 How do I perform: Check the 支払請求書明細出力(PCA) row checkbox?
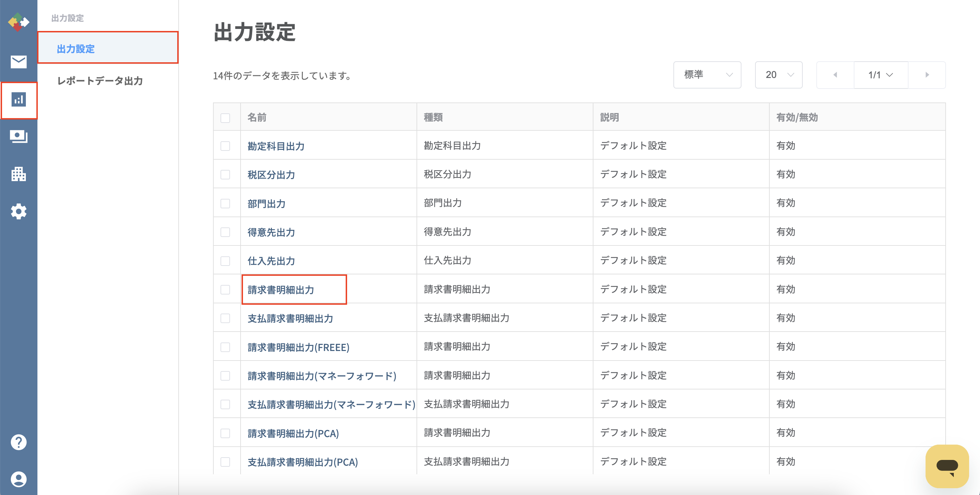coord(225,462)
